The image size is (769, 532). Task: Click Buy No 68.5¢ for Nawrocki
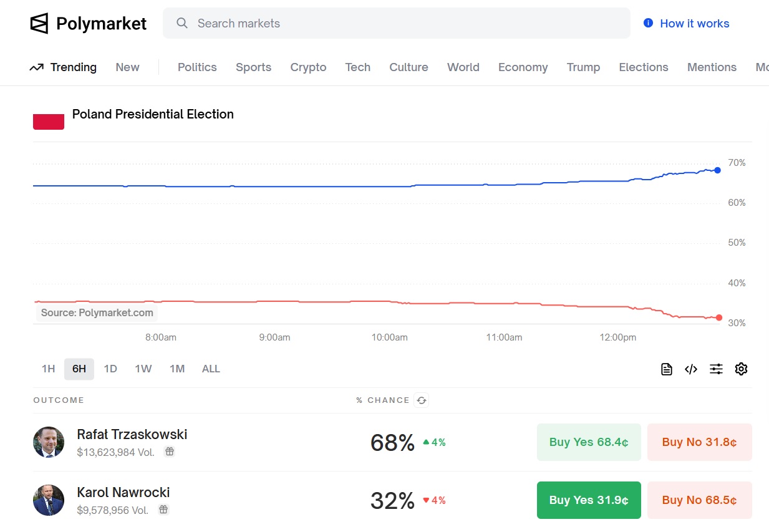pyautogui.click(x=699, y=500)
